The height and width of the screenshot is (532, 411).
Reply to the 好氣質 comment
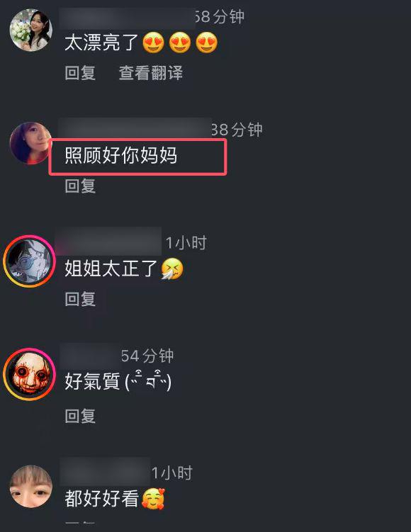pos(80,416)
